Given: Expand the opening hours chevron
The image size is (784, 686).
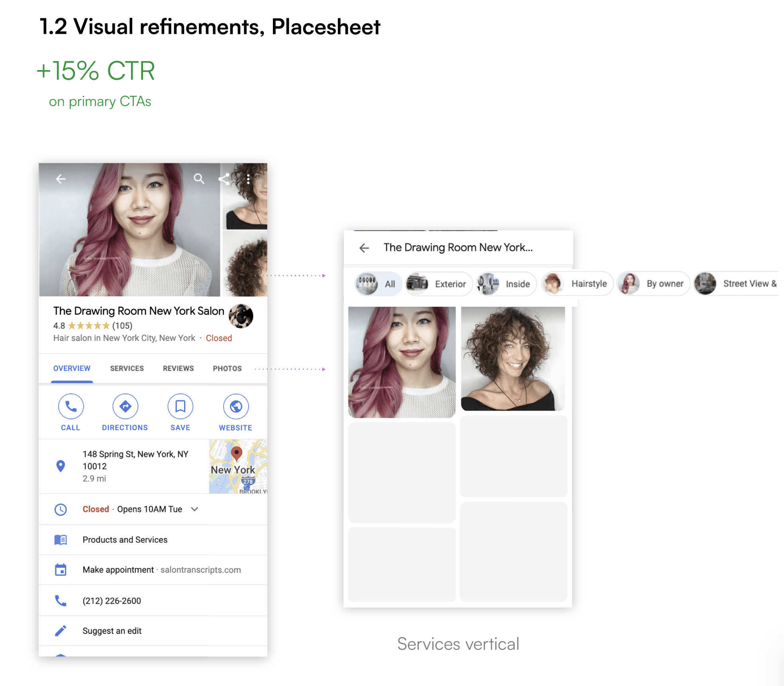Looking at the screenshot, I should pos(194,509).
